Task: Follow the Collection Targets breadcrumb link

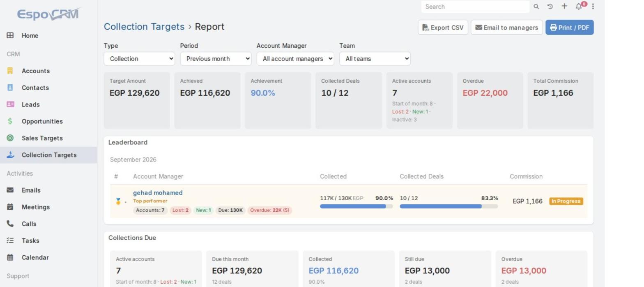Action: coord(144,27)
